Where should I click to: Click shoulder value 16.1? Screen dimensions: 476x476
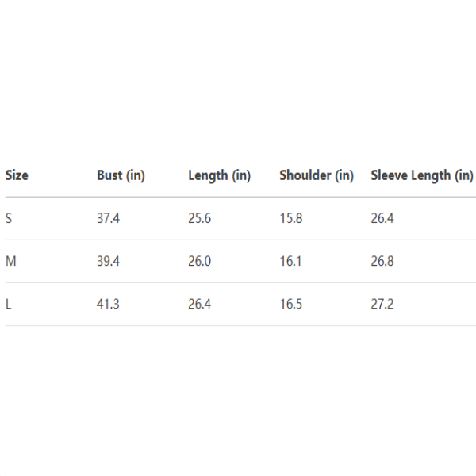290,261
